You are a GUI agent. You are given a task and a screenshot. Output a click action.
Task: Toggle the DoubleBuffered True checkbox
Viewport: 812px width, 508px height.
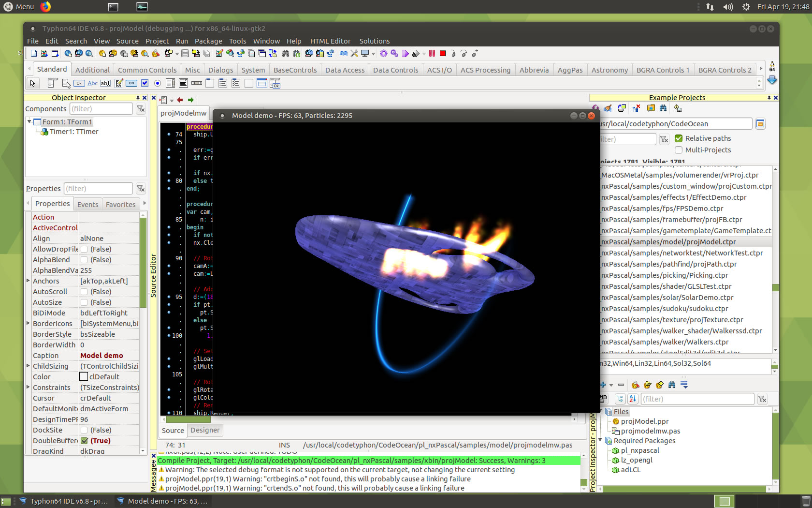point(84,441)
